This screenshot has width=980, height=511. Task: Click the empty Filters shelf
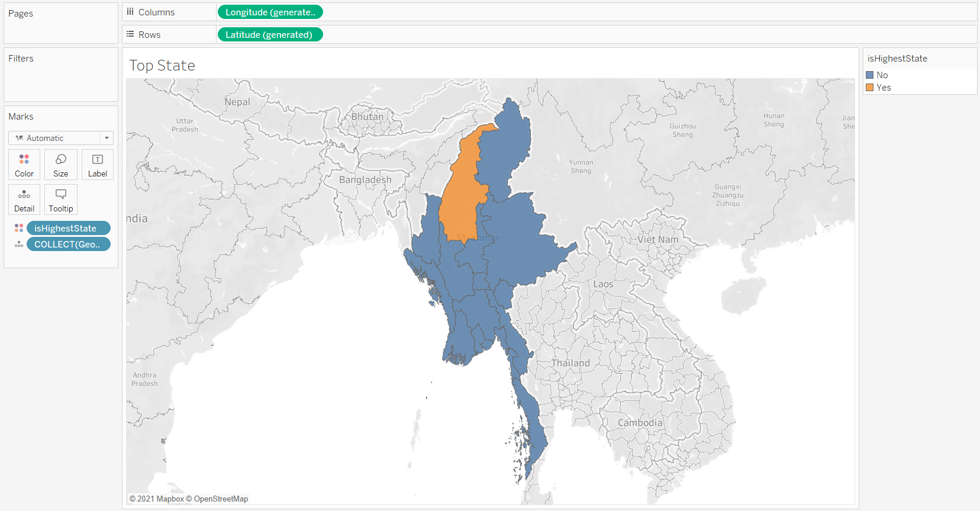pyautogui.click(x=61, y=80)
